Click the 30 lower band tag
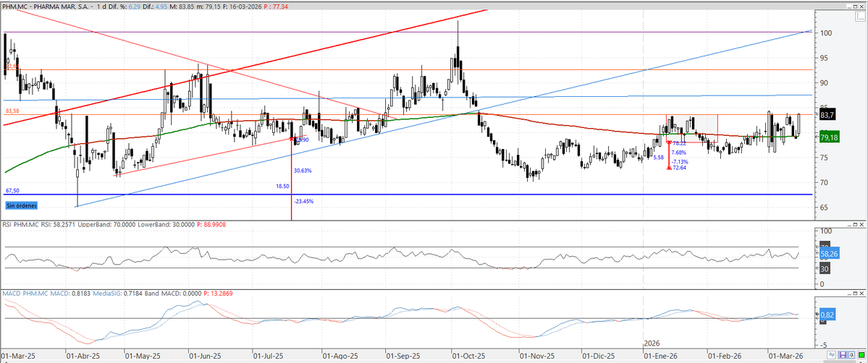 [x=825, y=268]
